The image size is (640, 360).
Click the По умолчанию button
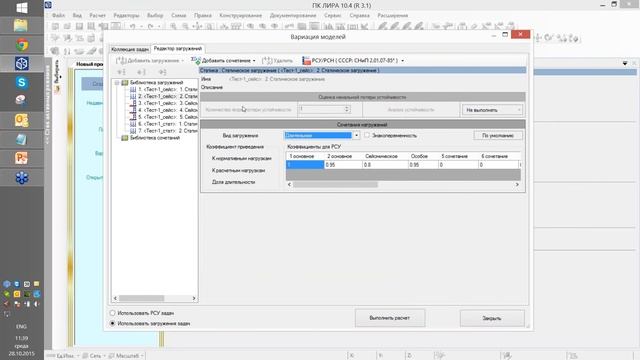[498, 136]
